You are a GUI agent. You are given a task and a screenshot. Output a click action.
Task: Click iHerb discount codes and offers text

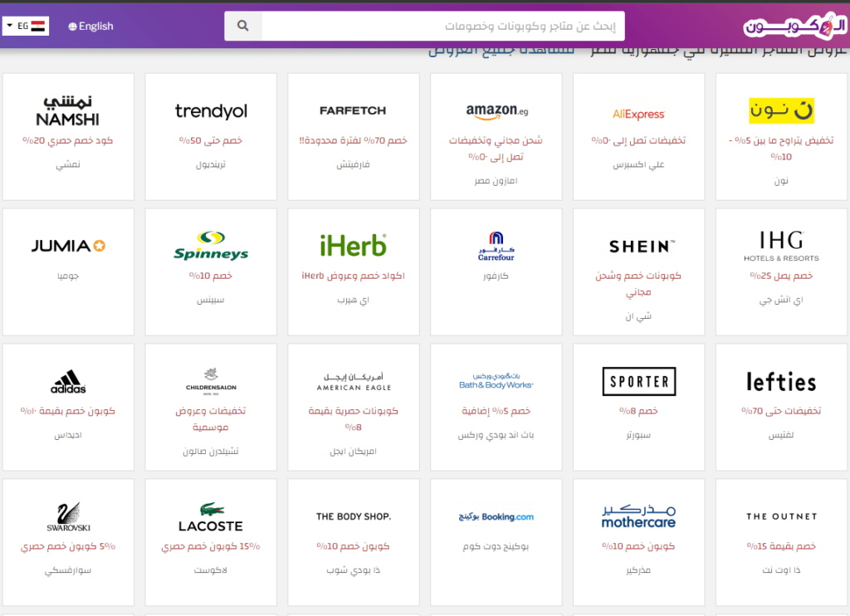click(x=353, y=276)
